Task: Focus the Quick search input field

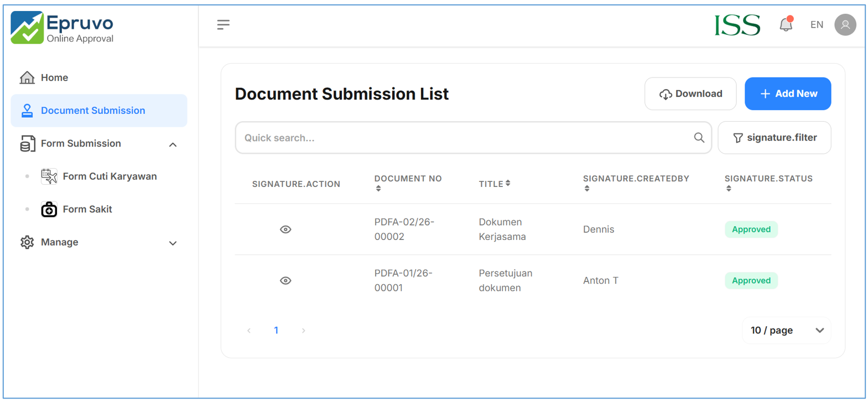Action: tap(465, 138)
